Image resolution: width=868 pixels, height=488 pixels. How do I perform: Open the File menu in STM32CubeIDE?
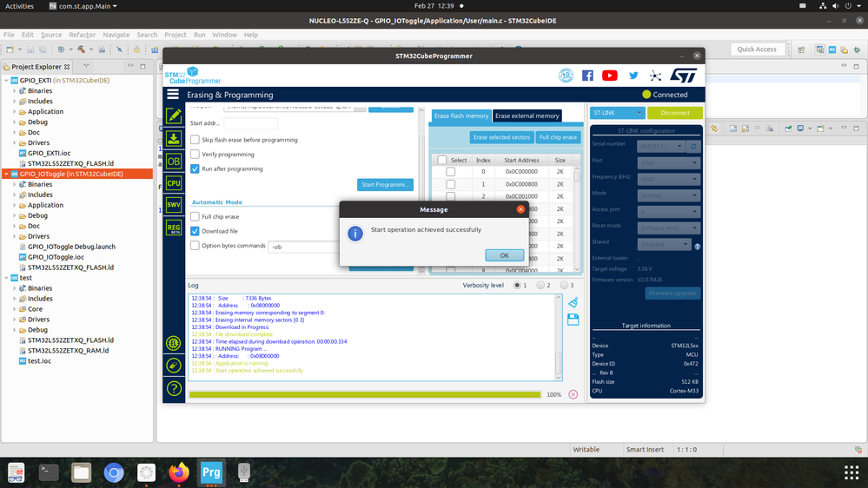pos(9,35)
